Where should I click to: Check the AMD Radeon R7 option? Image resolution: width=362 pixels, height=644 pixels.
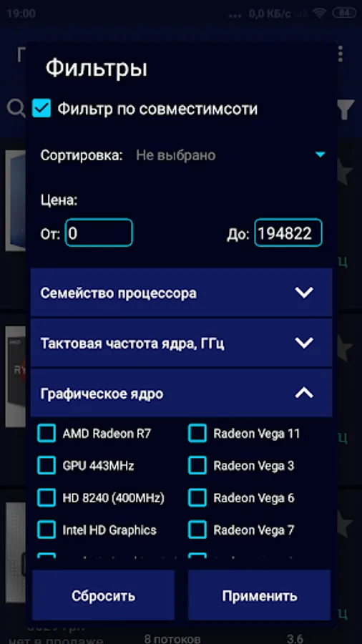[47, 434]
